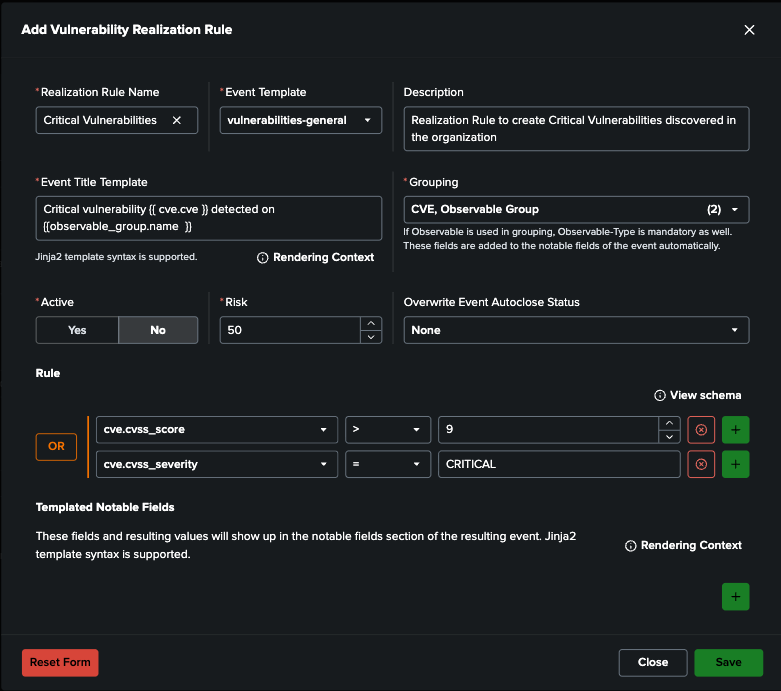Open the cve.cvss_score field dropdown

(217, 429)
